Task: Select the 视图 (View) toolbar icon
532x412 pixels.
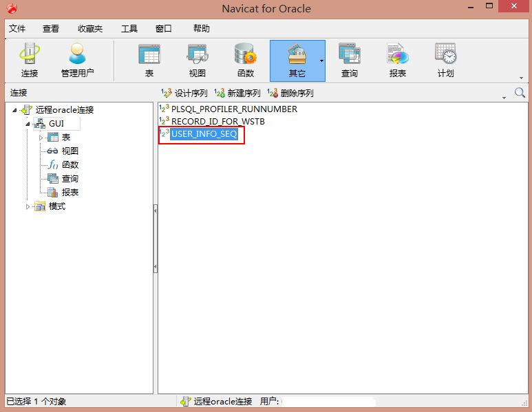Action: (x=197, y=61)
